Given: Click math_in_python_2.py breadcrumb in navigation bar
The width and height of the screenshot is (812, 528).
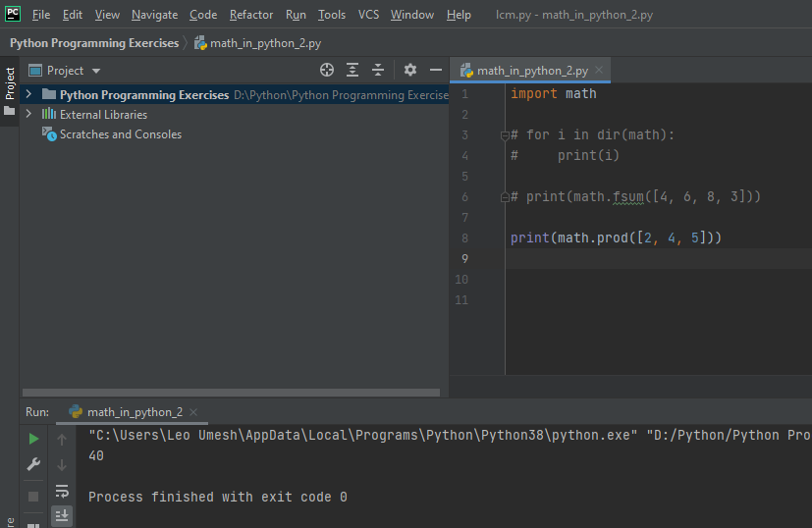Looking at the screenshot, I should coord(258,43).
